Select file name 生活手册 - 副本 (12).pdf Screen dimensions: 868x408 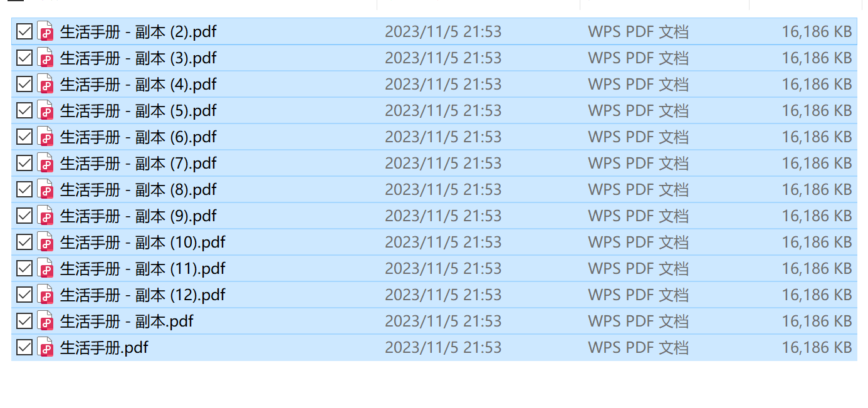[142, 295]
